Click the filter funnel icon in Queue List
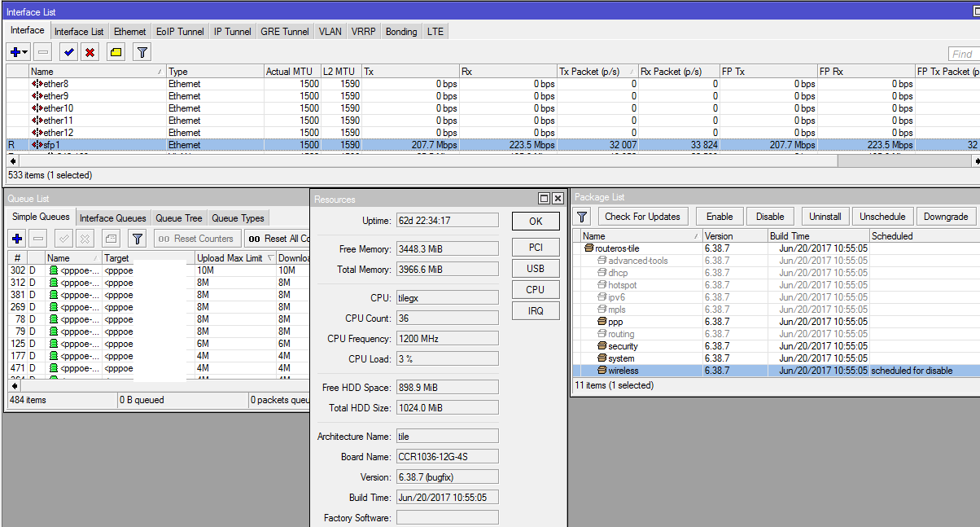980x527 pixels. (x=138, y=239)
